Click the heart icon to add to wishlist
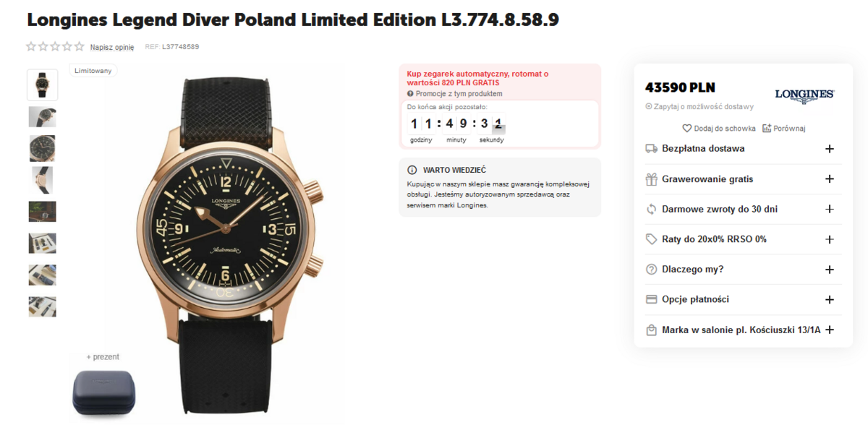Screen dimensions: 868x430 click(687, 129)
